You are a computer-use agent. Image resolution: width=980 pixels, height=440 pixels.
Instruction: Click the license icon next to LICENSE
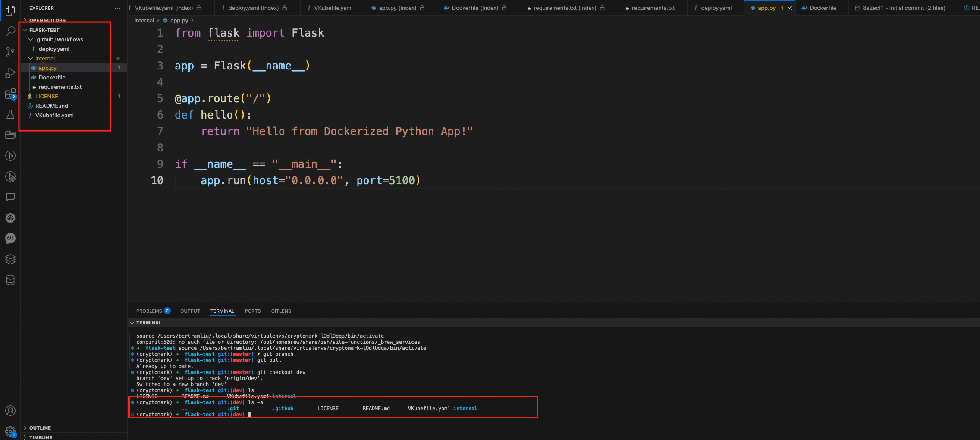30,96
